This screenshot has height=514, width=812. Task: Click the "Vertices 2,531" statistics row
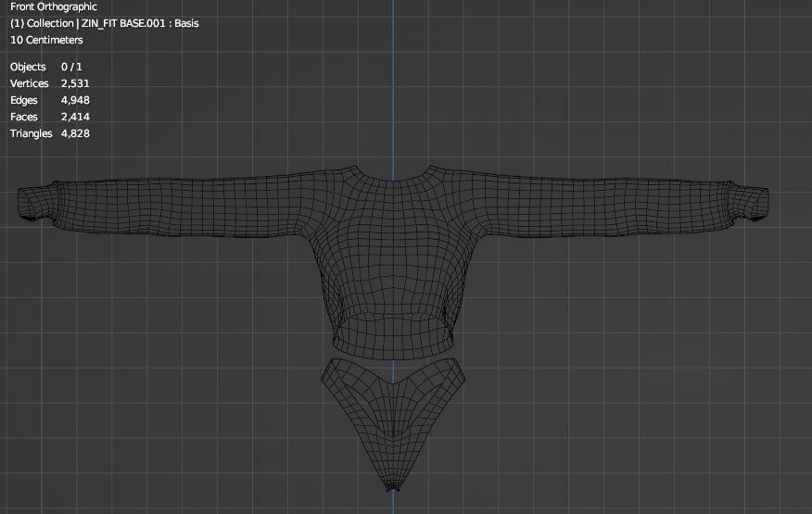click(50, 83)
